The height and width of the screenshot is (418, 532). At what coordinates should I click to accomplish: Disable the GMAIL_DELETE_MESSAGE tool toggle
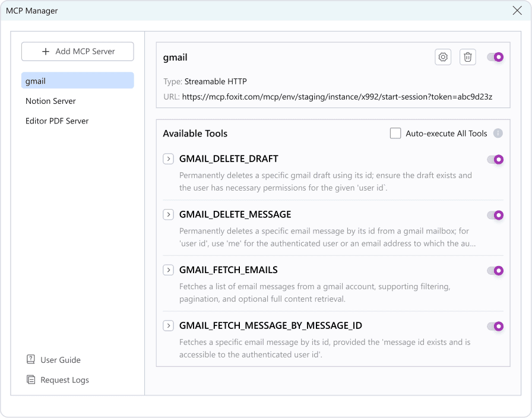click(x=495, y=215)
